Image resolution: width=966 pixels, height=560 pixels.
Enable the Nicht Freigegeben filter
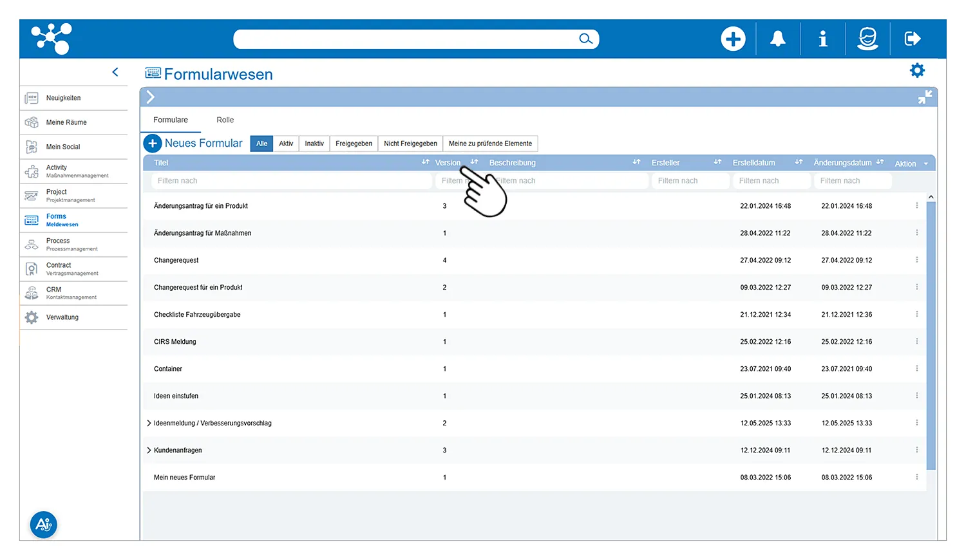coord(410,144)
